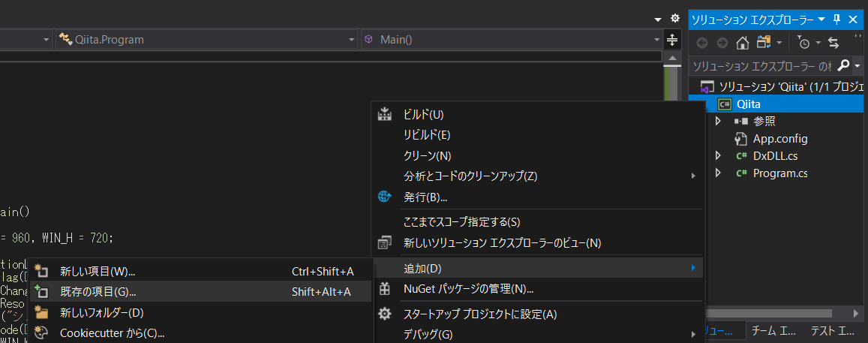The width and height of the screenshot is (868, 343).
Task: Click the Main() member cube icon
Action: tap(368, 39)
